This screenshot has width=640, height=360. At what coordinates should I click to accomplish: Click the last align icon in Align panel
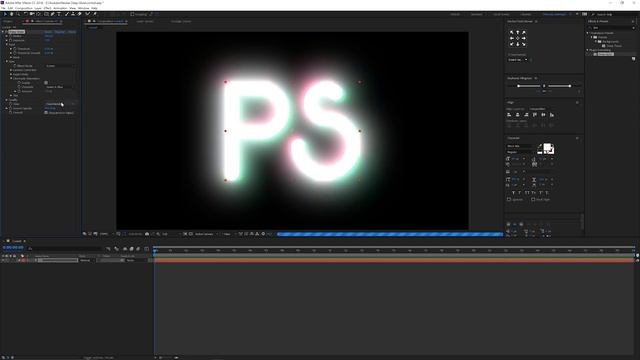pyautogui.click(x=552, y=115)
